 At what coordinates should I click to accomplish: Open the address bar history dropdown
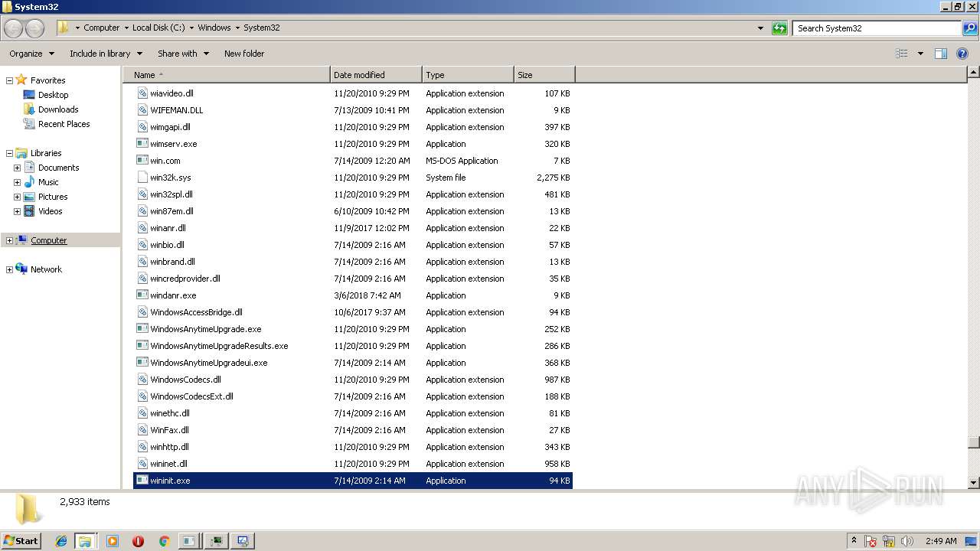[760, 28]
